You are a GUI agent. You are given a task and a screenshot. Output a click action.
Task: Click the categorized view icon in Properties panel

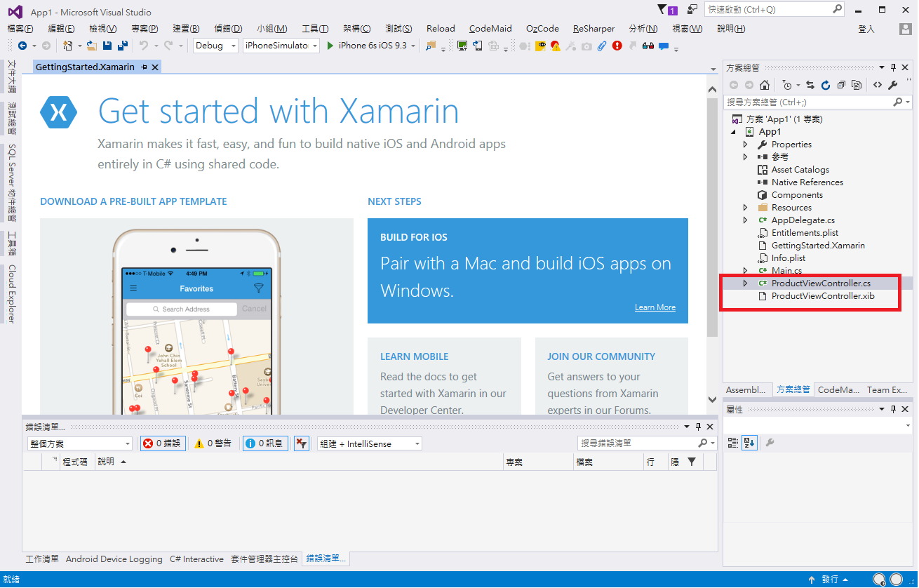click(x=733, y=442)
